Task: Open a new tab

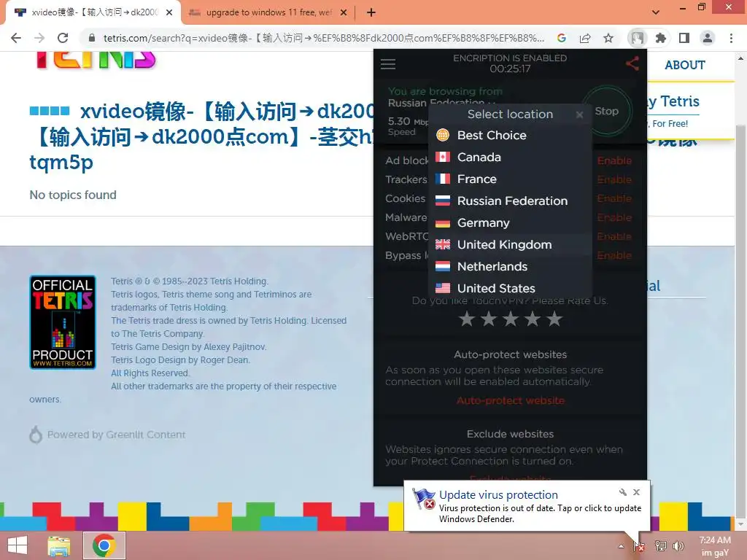Action: (371, 13)
